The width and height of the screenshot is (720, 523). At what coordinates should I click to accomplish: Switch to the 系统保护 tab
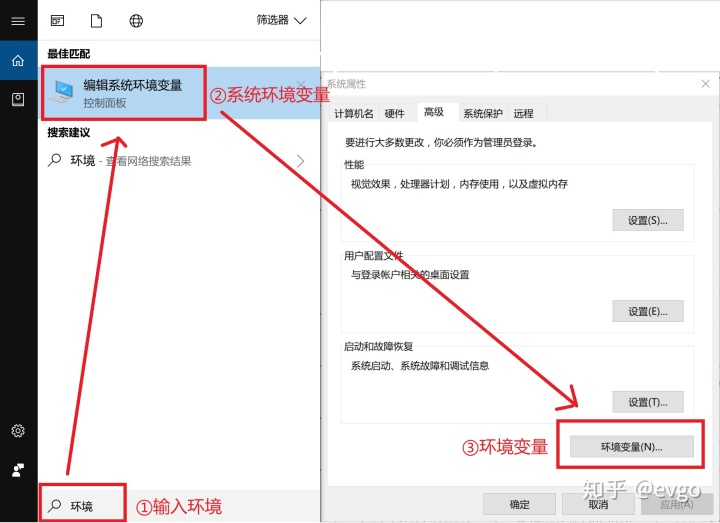coord(483,113)
